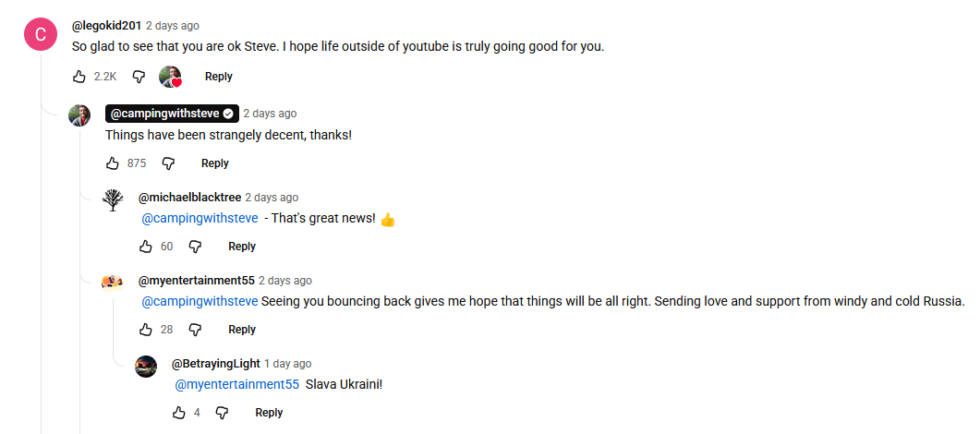Like @campingwithsteve's reply with 875 likes
This screenshot has width=980, height=434.
(x=113, y=163)
